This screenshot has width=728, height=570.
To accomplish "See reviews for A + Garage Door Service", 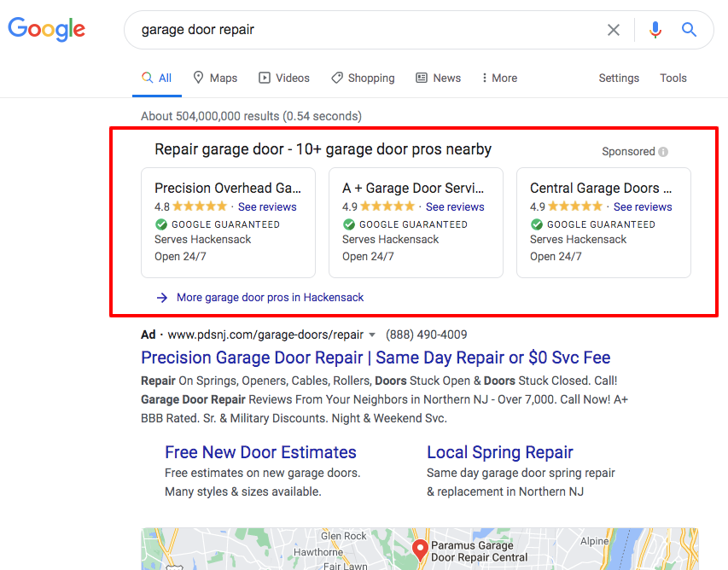I will click(x=455, y=207).
